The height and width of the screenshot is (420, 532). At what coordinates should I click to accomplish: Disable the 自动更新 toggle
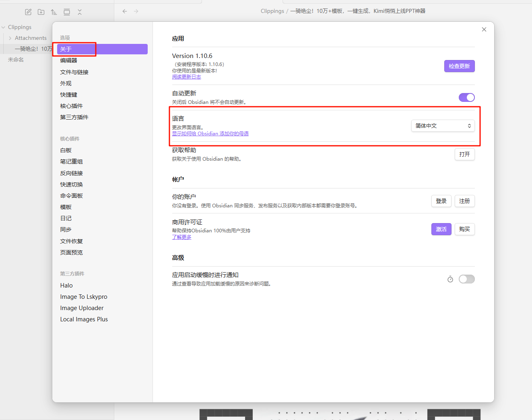tap(466, 97)
